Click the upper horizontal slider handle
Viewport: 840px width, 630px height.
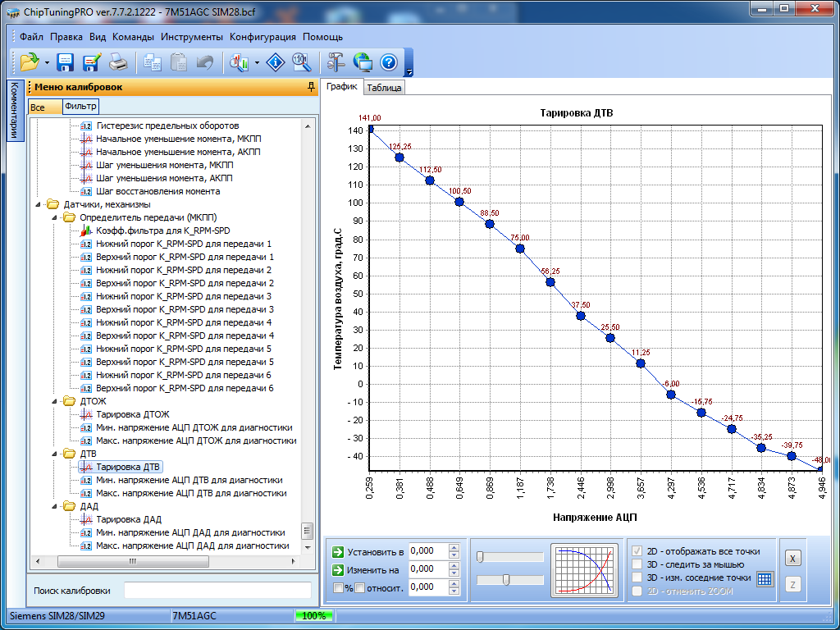point(480,557)
